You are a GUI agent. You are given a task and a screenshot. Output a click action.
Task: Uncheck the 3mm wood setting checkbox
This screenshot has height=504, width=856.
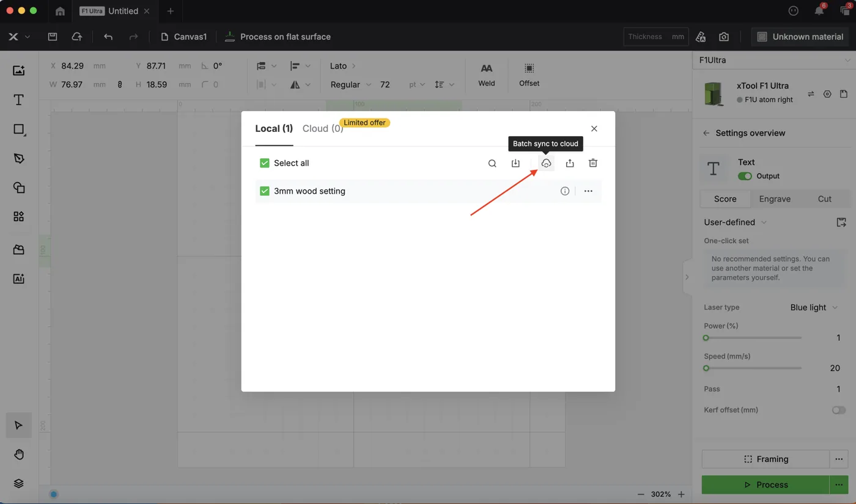(265, 191)
